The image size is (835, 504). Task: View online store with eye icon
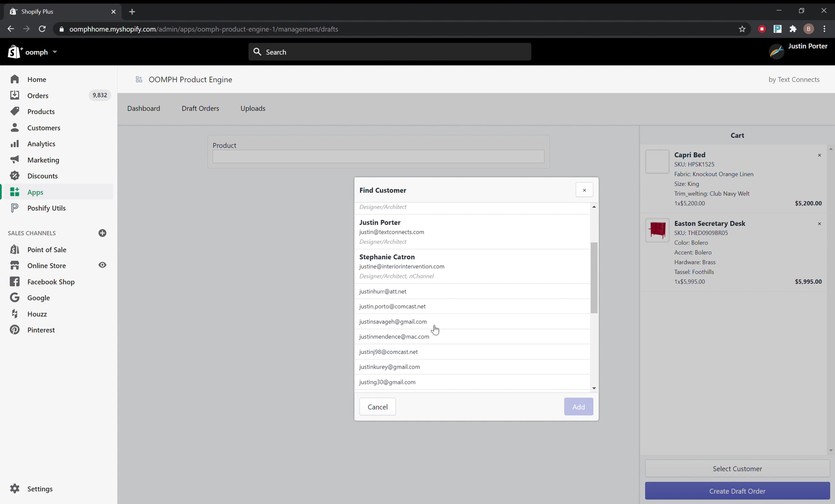click(102, 265)
